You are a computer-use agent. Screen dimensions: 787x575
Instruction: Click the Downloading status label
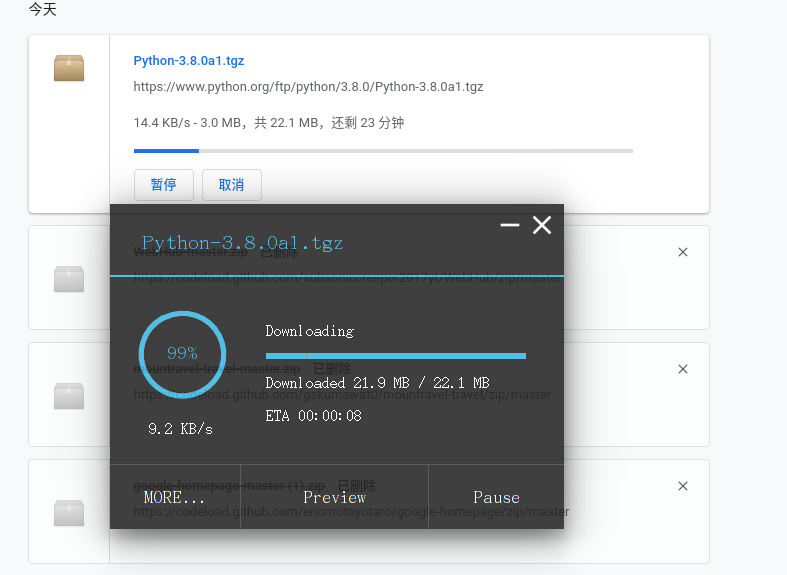pos(310,331)
